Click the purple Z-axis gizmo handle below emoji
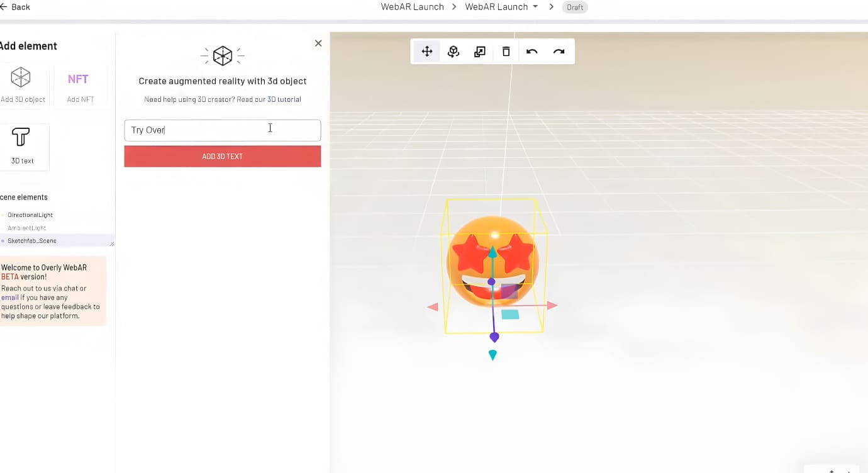Screen dimensions: 868x473 pyautogui.click(x=494, y=338)
